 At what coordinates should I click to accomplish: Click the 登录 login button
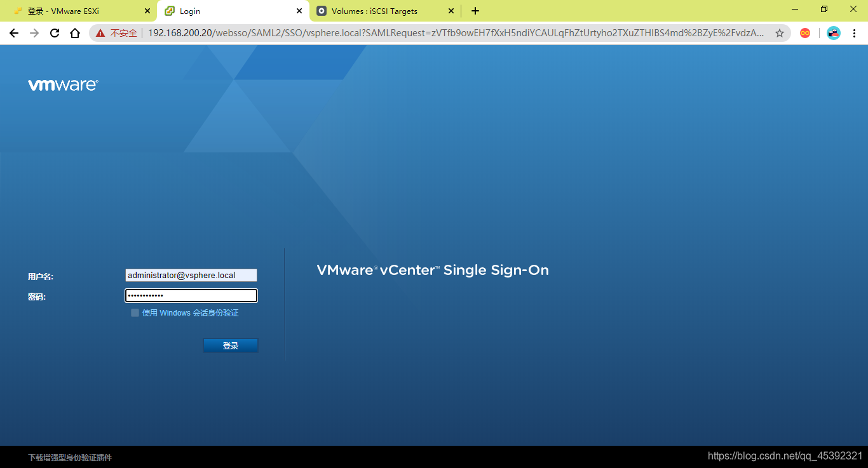point(231,345)
